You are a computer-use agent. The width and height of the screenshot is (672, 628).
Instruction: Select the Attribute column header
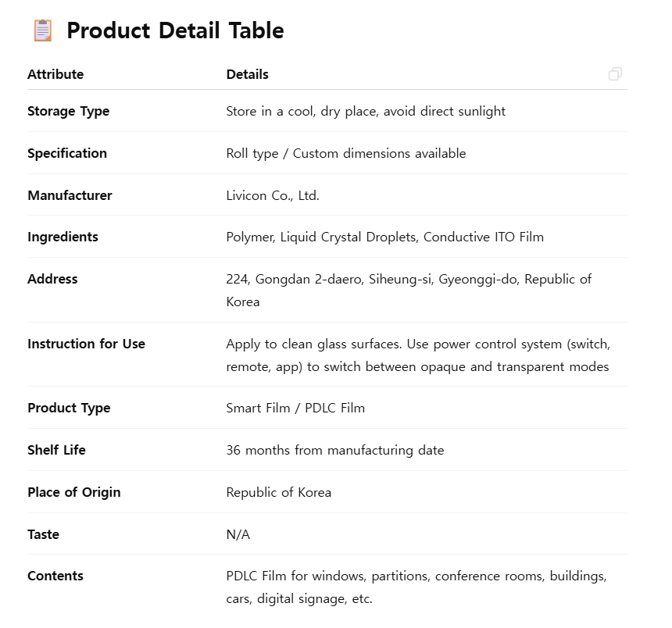point(55,74)
